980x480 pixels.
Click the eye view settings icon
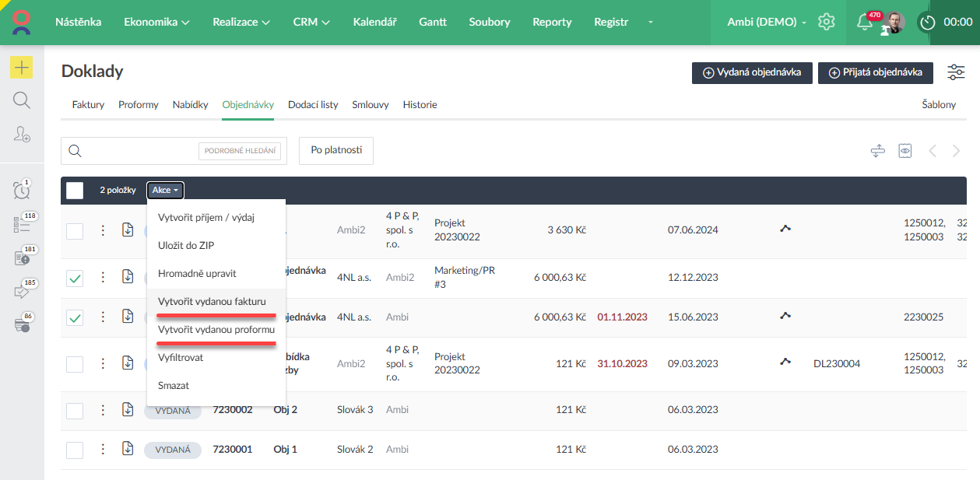click(904, 151)
